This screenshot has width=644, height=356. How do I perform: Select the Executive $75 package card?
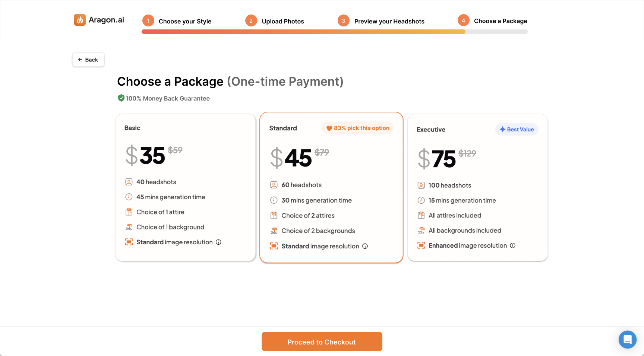coord(477,187)
